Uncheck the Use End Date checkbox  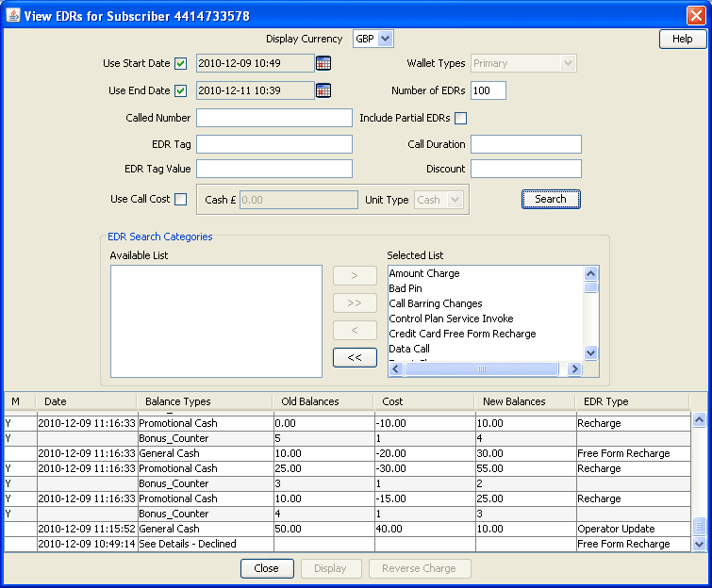tap(181, 90)
